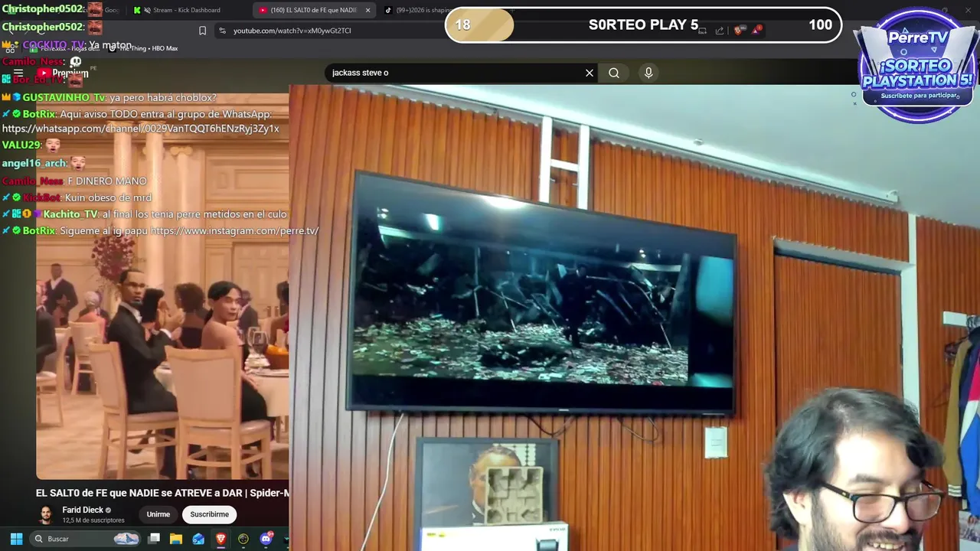Open Brave browser on the taskbar
Viewport: 980px width, 551px height.
pos(220,539)
